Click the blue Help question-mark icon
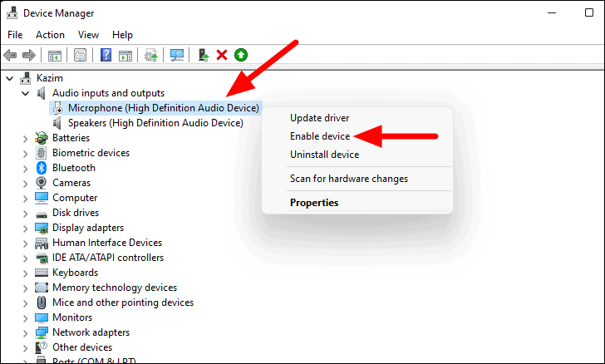 pos(106,55)
